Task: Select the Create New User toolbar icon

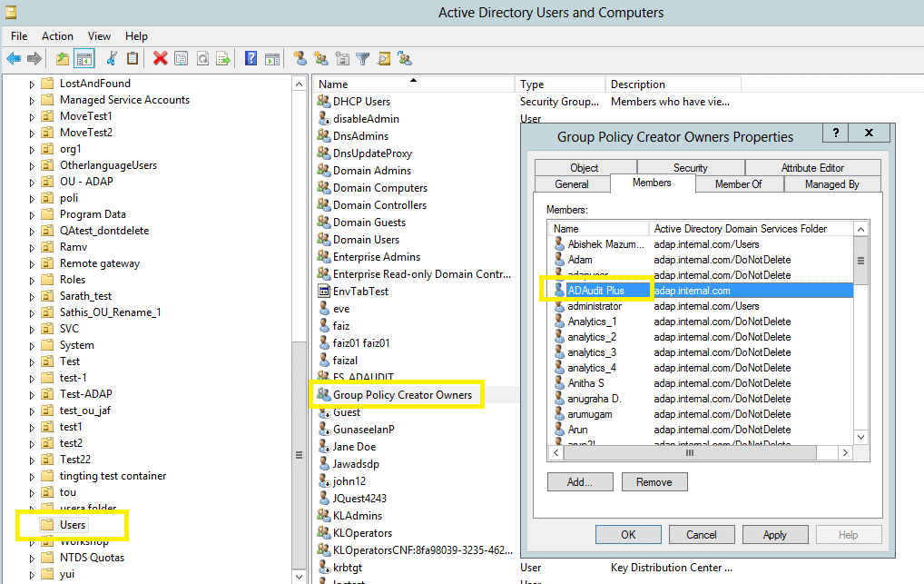Action: (x=300, y=58)
